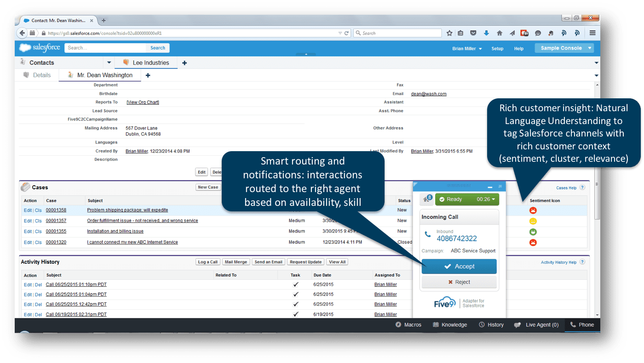
Task: Click the Cases help question icon
Action: (x=582, y=187)
